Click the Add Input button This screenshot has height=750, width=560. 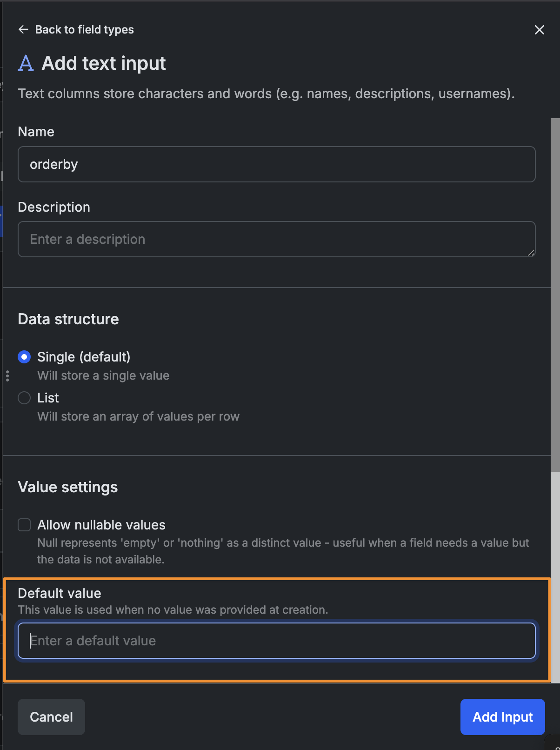[503, 717]
